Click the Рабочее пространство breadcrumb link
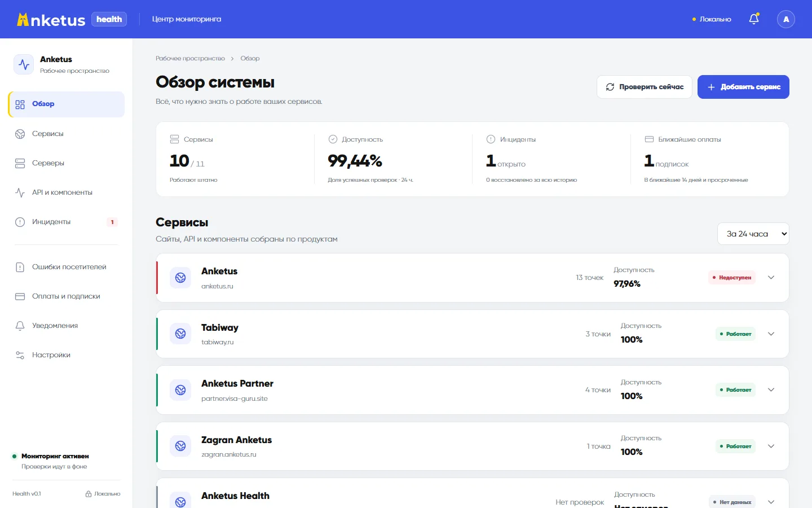 [x=190, y=59]
